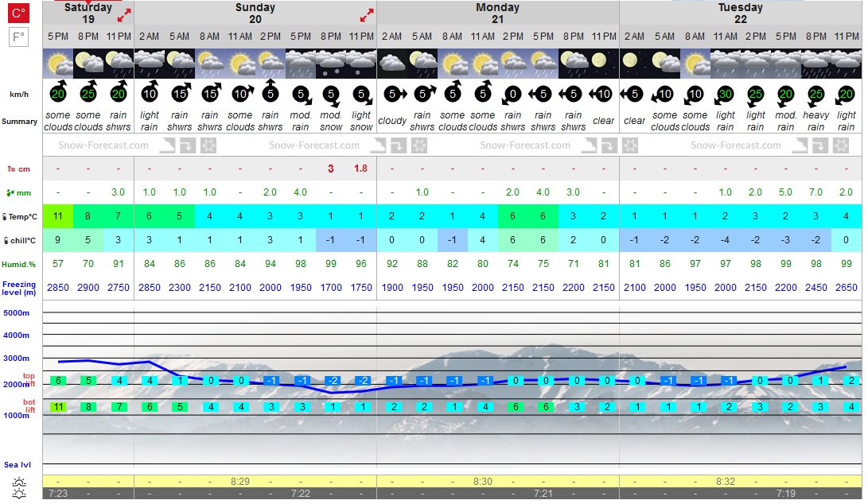Click the Tuesday 2 AM clear moon icon
Viewport: 868px width, 504px height.
tap(634, 64)
